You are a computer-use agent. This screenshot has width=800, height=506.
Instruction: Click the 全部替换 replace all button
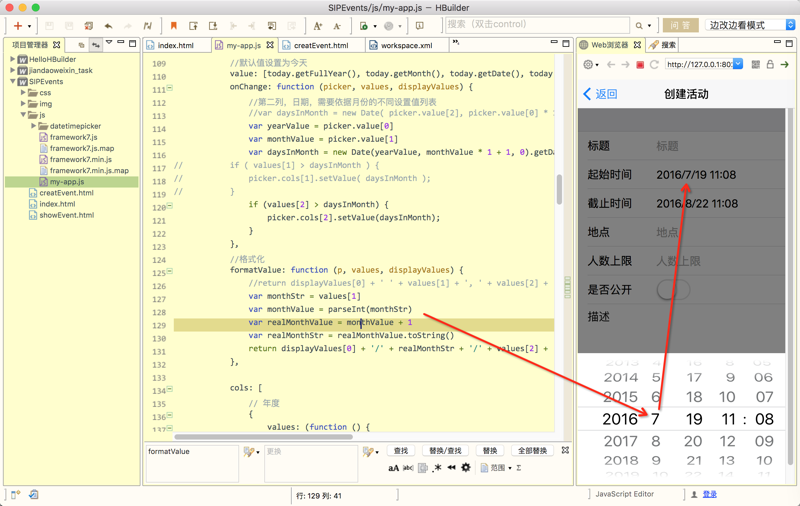pos(532,450)
